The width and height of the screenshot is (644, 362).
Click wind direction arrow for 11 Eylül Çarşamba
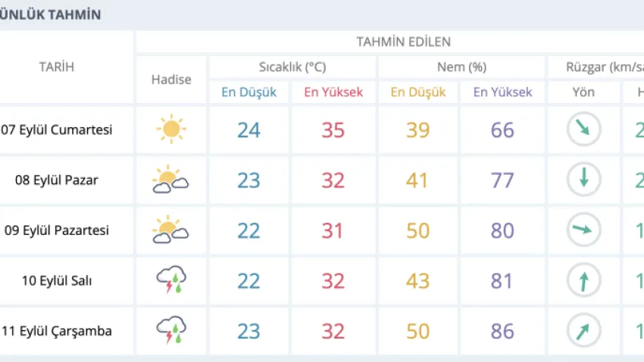583,330
